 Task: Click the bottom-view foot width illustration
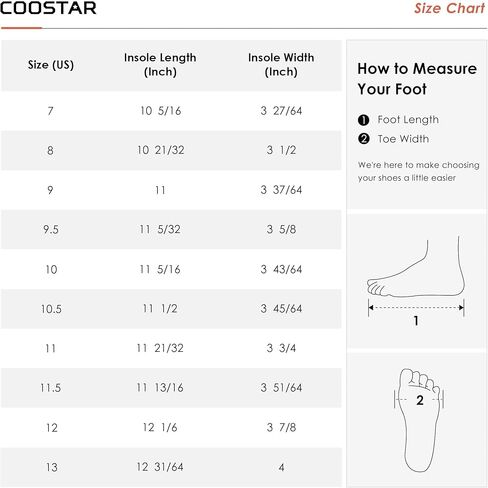tap(419, 420)
